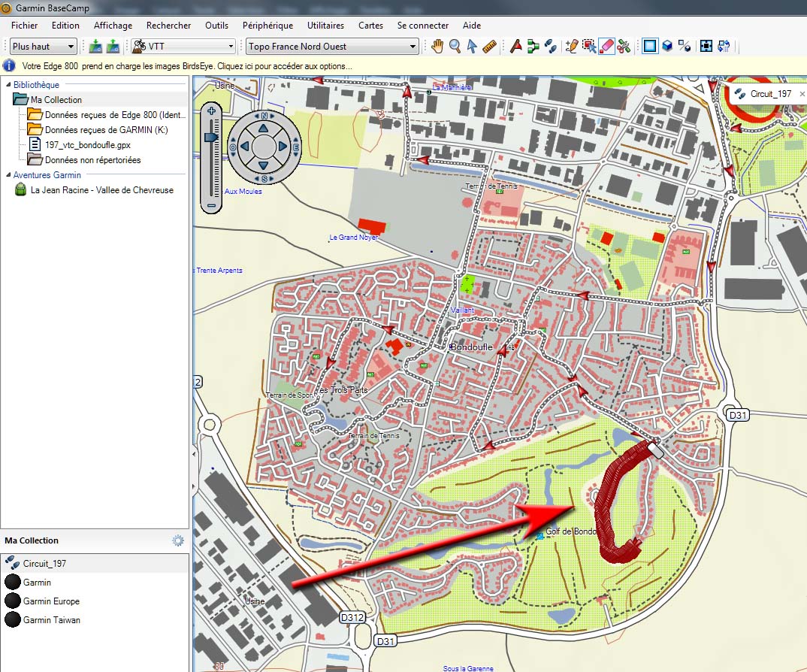The height and width of the screenshot is (672, 807).
Task: Click the send to device toolbar icon
Action: pos(95,47)
